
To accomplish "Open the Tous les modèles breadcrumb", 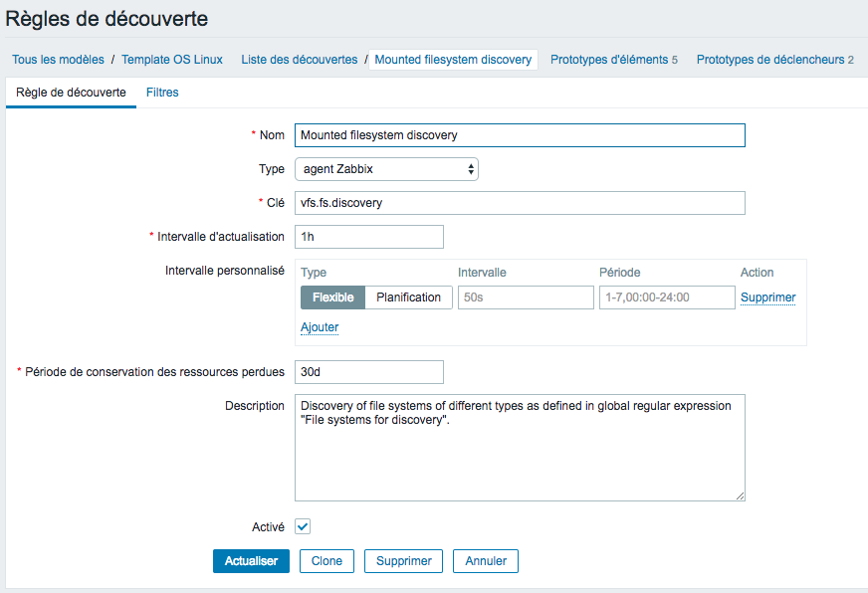I will click(x=58, y=60).
